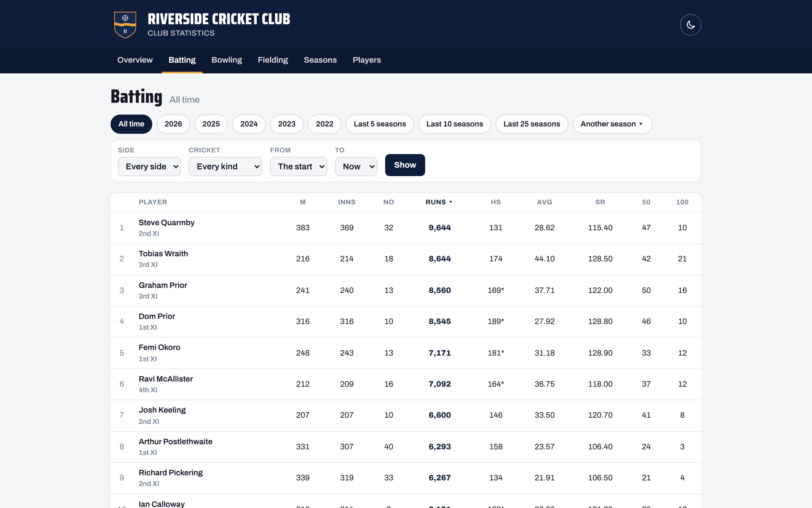Filter stats to the 2025 season
The height and width of the screenshot is (508, 812).
point(211,124)
